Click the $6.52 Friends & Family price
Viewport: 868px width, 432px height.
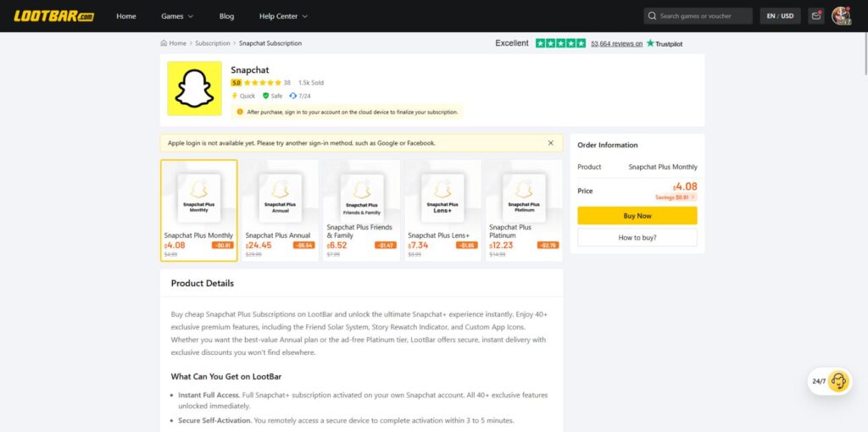click(x=337, y=245)
